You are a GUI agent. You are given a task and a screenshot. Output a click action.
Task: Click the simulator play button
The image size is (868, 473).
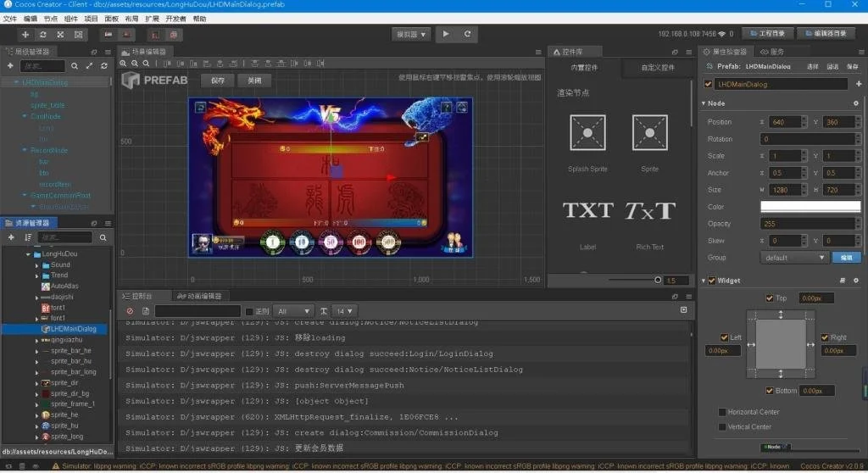[446, 35]
